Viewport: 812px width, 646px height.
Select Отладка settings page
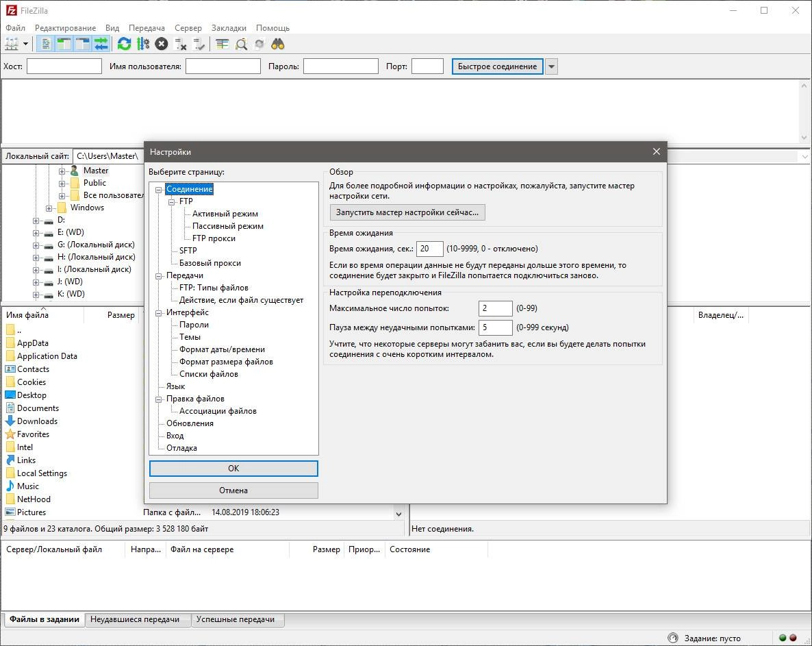181,448
